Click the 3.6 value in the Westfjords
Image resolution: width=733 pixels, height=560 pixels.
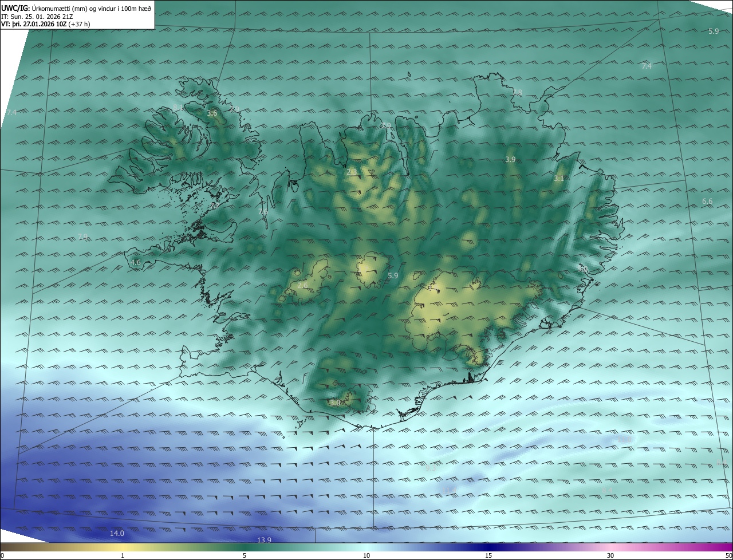click(212, 113)
